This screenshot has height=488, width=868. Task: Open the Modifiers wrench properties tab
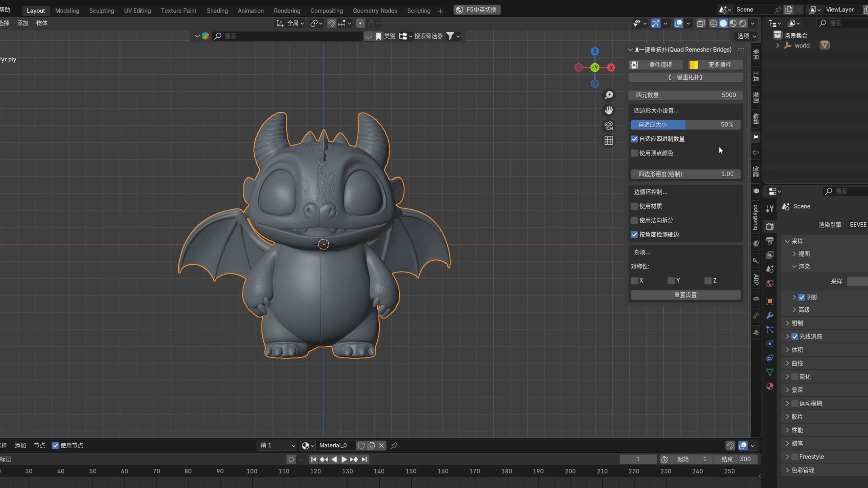pyautogui.click(x=770, y=315)
